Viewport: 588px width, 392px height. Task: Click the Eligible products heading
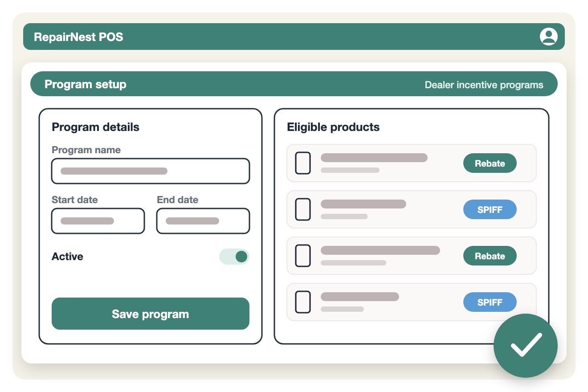[x=334, y=127]
